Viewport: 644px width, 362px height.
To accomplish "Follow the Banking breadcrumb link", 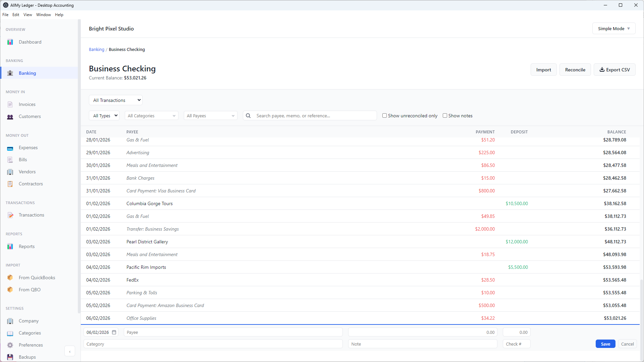I will [96, 49].
